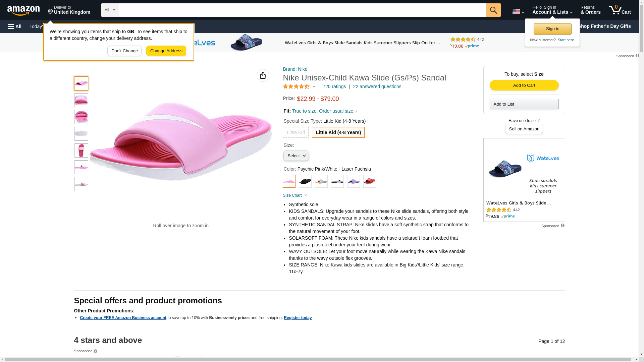Open the Size Select dropdown

(x=296, y=156)
